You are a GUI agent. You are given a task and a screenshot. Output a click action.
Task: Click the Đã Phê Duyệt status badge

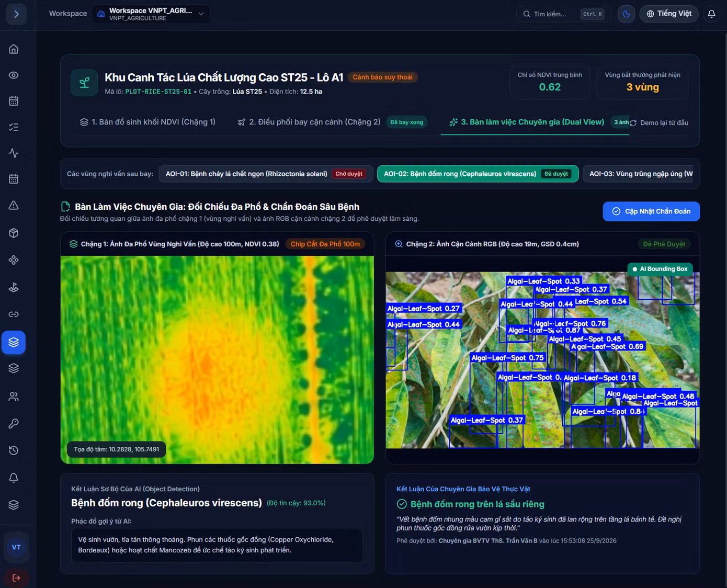coord(664,244)
